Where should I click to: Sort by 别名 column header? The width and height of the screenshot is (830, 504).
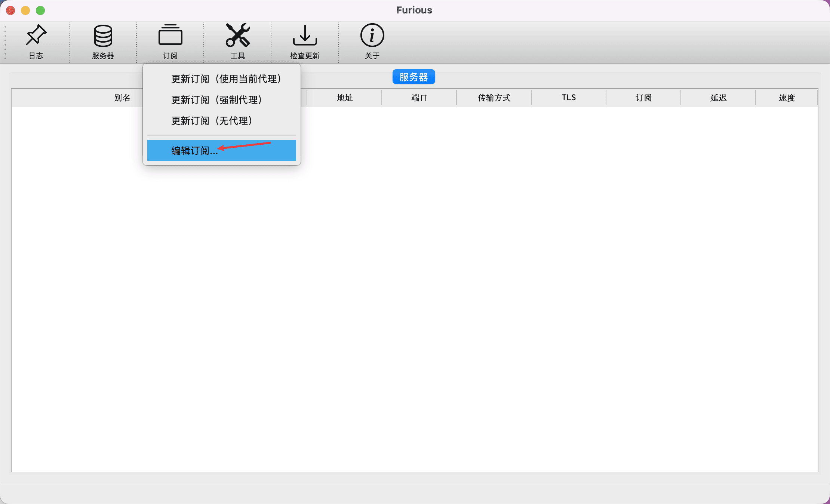pyautogui.click(x=122, y=98)
